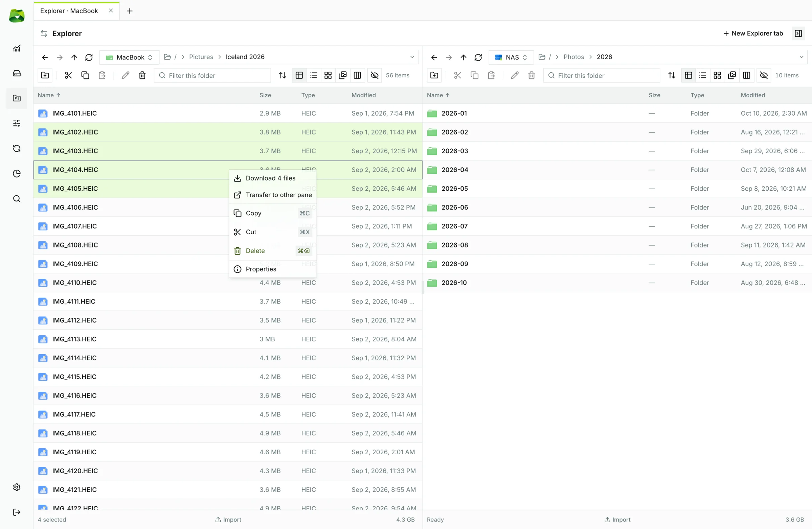Click the logout icon at sidebar bottom
The image size is (812, 529).
pyautogui.click(x=17, y=512)
